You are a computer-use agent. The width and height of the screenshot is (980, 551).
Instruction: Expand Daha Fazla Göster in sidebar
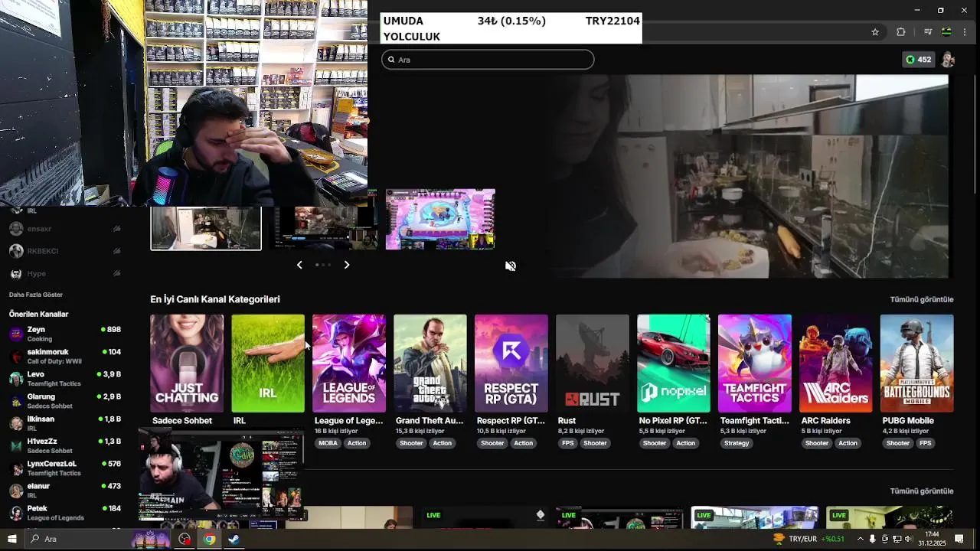[x=36, y=295]
